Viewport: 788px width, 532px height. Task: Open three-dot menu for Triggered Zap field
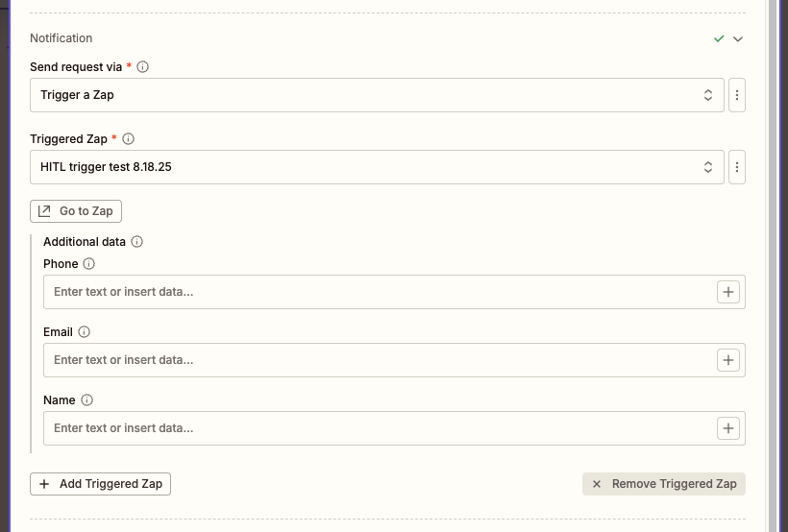tap(737, 167)
